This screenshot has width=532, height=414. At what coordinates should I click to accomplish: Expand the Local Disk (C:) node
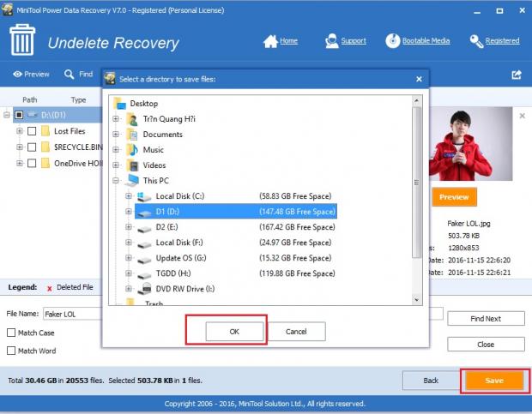[130, 196]
